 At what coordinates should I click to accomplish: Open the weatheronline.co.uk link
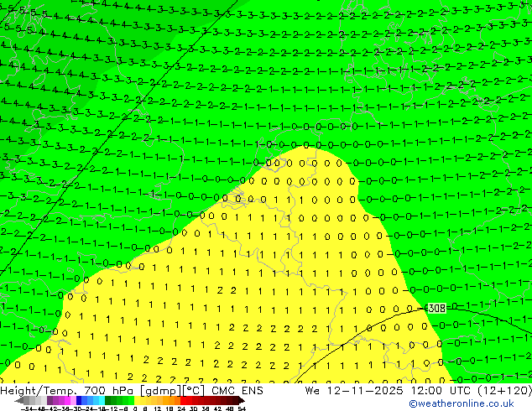pos(462,403)
